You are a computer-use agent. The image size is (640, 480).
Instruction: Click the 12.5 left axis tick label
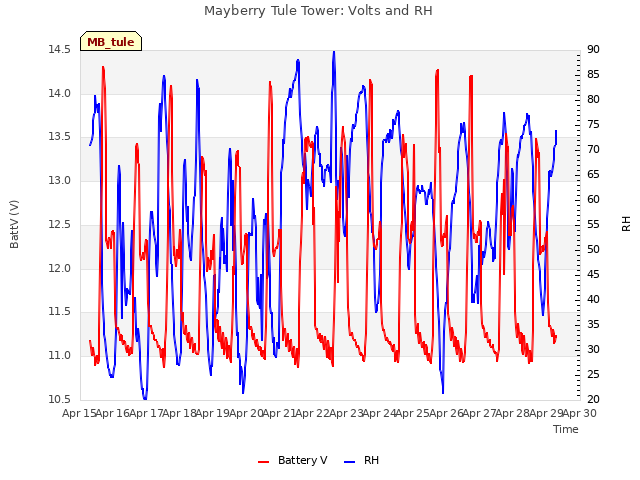tap(60, 224)
